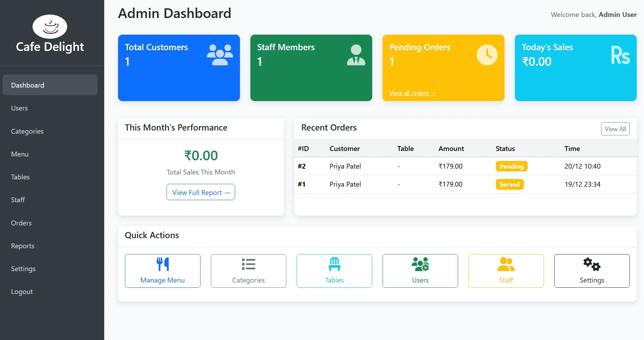This screenshot has width=644, height=340.
Task: Click the View All button in Recent Orders
Action: pos(615,129)
